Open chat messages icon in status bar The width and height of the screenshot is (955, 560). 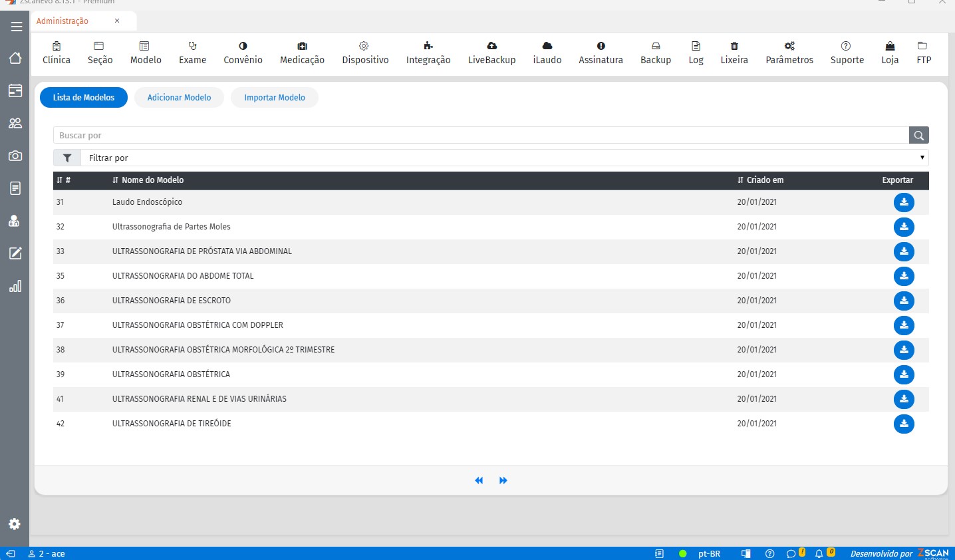click(791, 553)
